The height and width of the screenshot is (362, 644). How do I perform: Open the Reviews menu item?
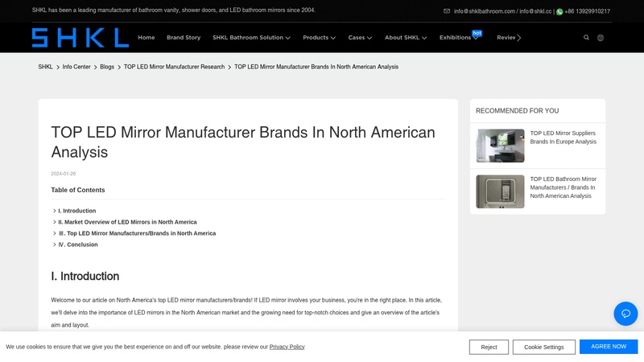[506, 37]
